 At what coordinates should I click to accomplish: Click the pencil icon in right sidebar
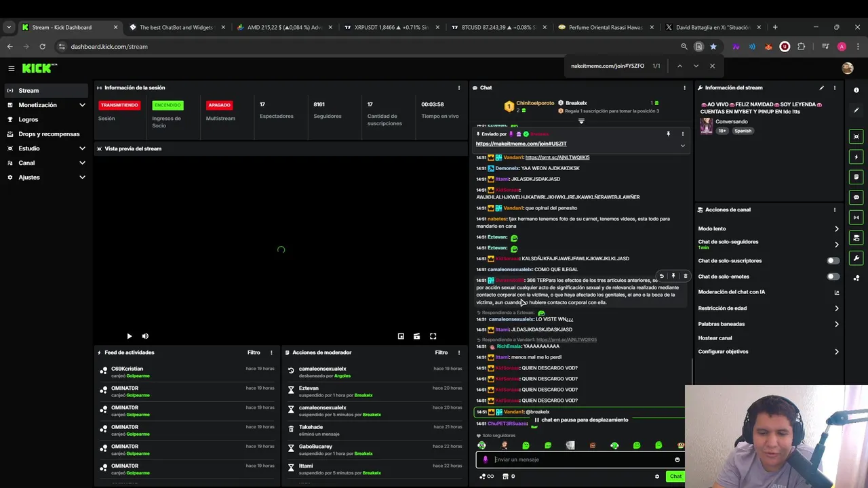coord(856,110)
